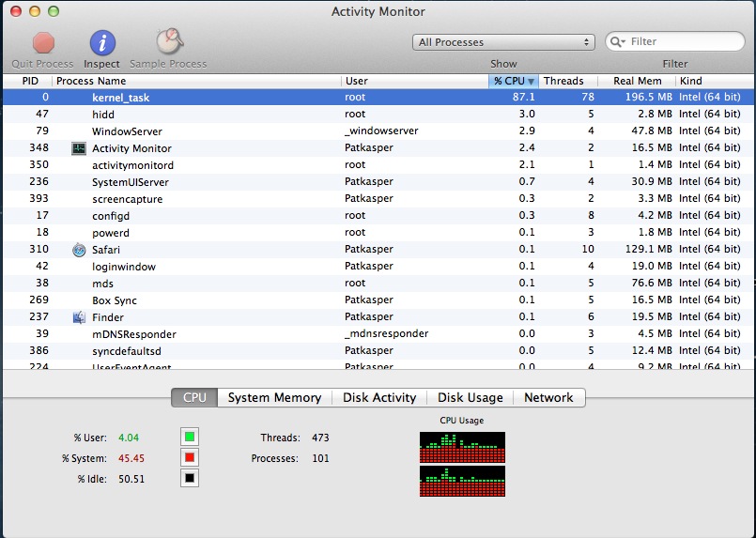Viewport: 756px width, 538px height.
Task: Select the SystemUIServer process row
Action: [x=378, y=182]
